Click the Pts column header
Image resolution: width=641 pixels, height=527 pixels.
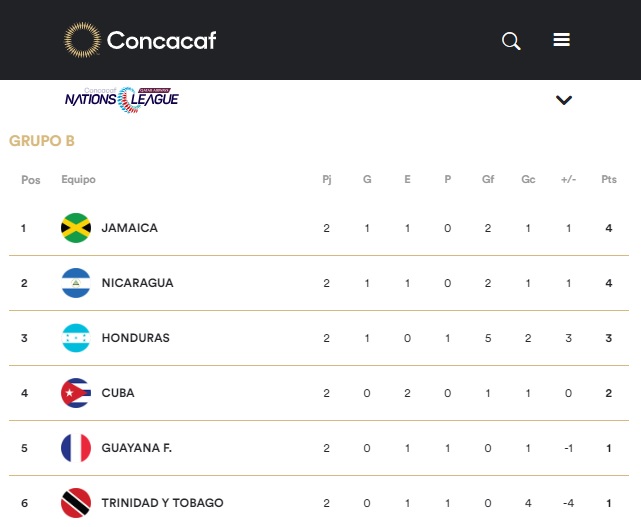tap(609, 180)
